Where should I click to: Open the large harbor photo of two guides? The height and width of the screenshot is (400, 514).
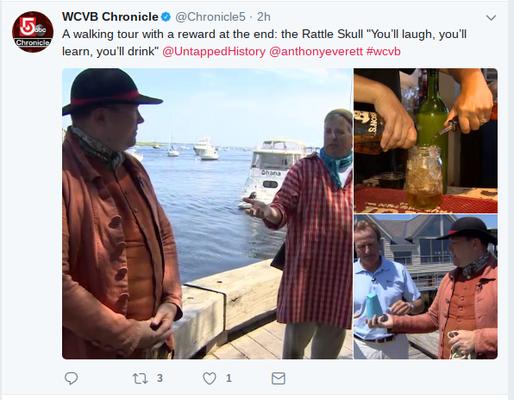(207, 213)
